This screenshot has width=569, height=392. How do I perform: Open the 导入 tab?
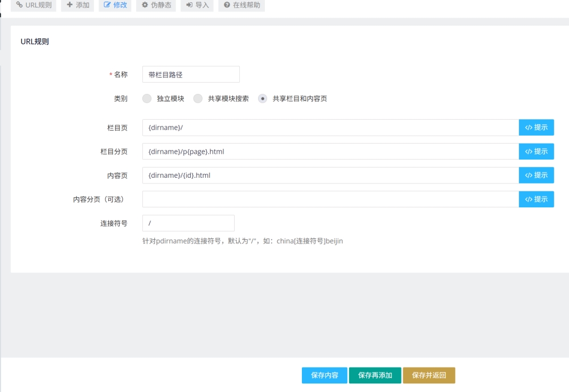click(197, 5)
